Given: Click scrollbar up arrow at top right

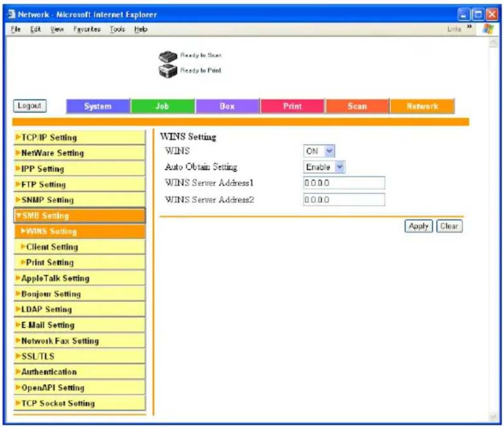Looking at the screenshot, I should coord(494,42).
